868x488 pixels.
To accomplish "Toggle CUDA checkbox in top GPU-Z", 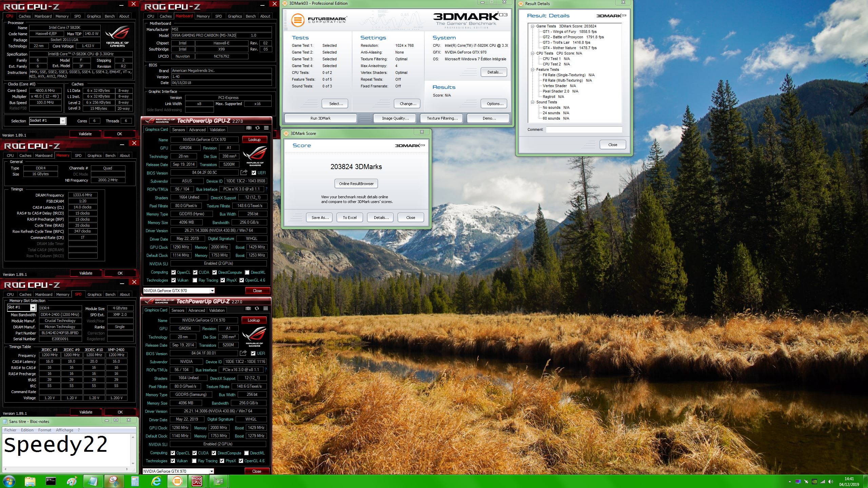I will (x=195, y=272).
